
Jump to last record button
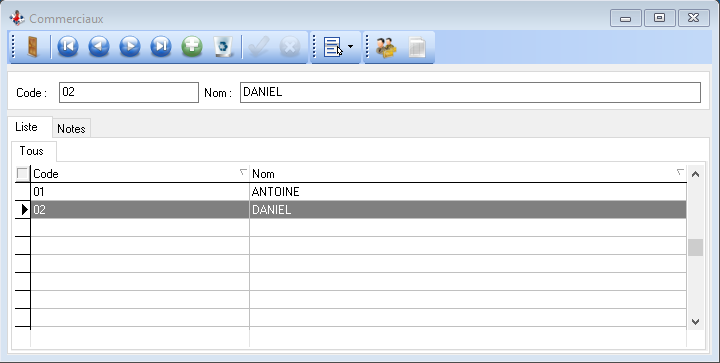pos(161,46)
